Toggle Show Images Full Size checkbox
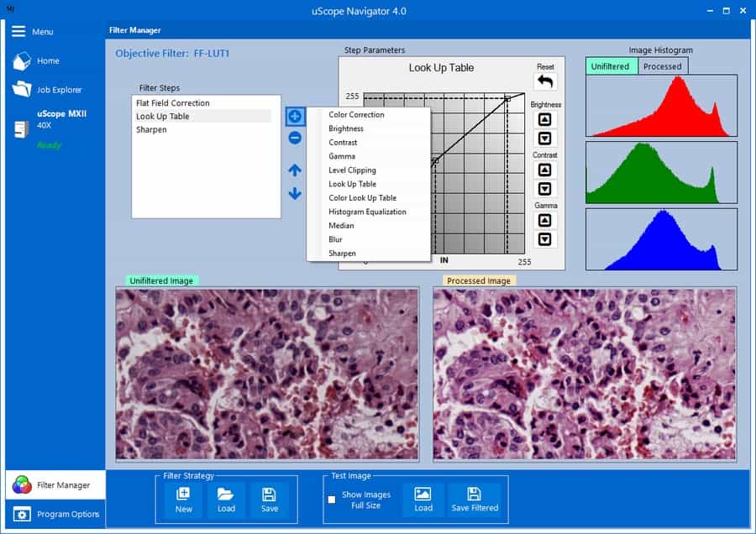This screenshot has height=534, width=756. 332,500
